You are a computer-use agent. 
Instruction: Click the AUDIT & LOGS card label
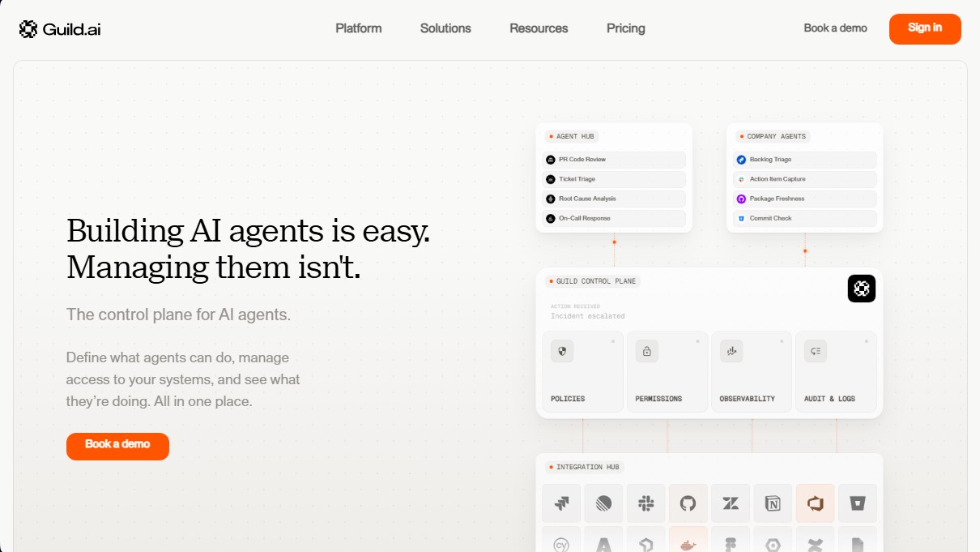pos(829,399)
